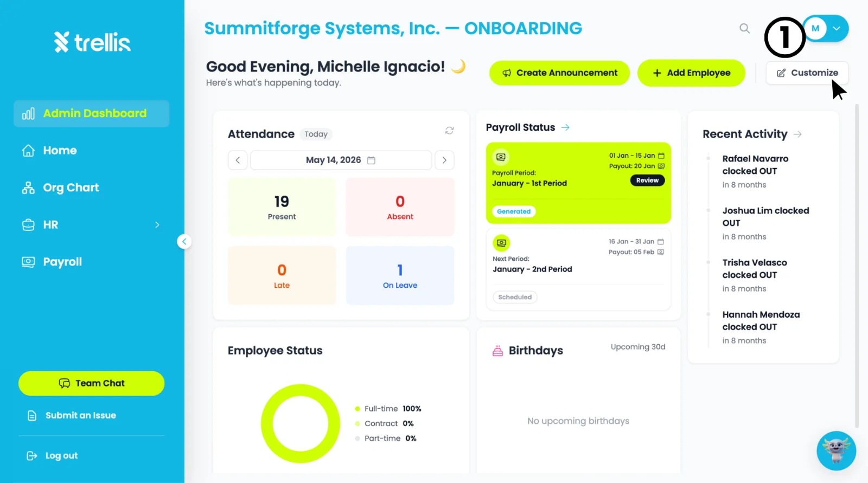Click payout icon next to 05 Feb
Viewport: 868px width, 483px height.
click(x=660, y=252)
